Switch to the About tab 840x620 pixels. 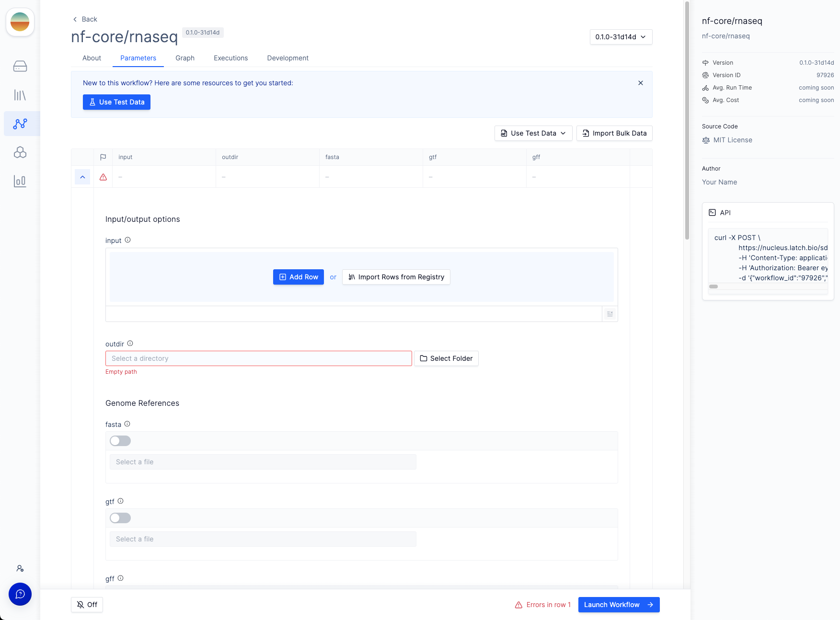(92, 58)
